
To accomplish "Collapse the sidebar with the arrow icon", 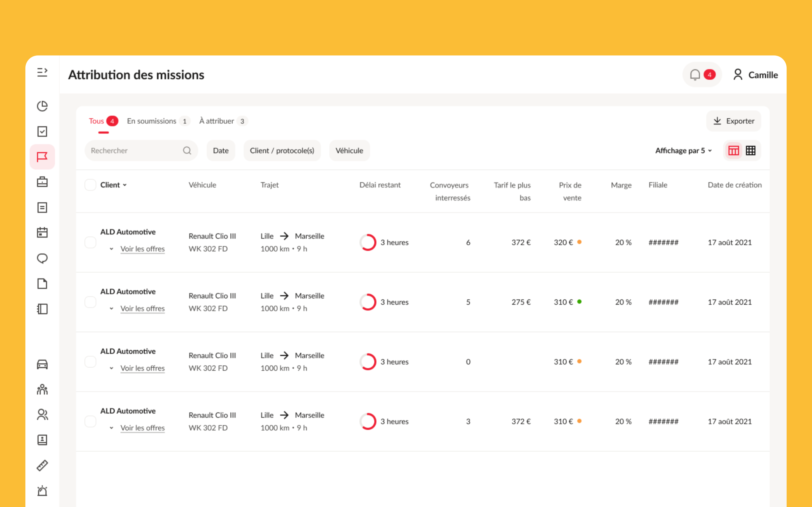I will click(x=42, y=72).
